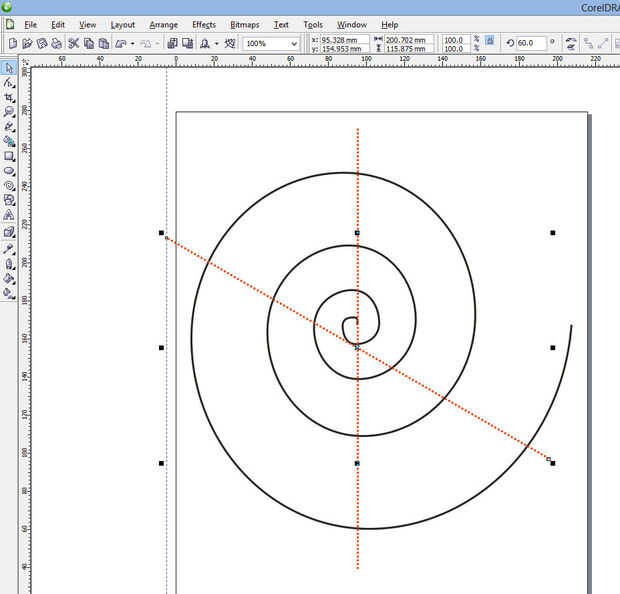The width and height of the screenshot is (620, 594).
Task: Choose the Zoom tool in the toolbox
Action: [x=9, y=112]
